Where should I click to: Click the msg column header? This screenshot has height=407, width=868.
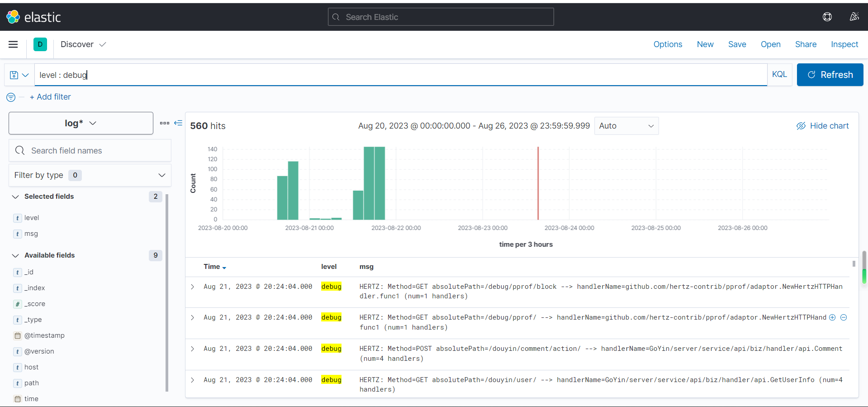click(366, 267)
